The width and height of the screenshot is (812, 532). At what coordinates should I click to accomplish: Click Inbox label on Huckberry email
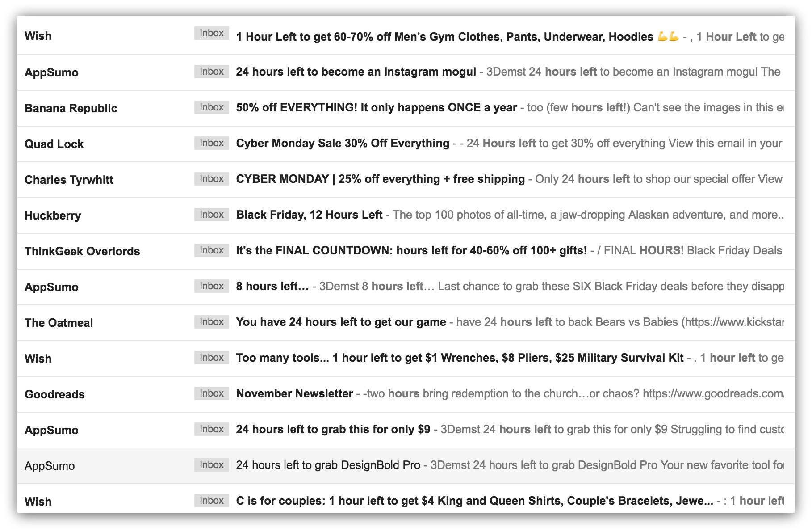click(211, 215)
